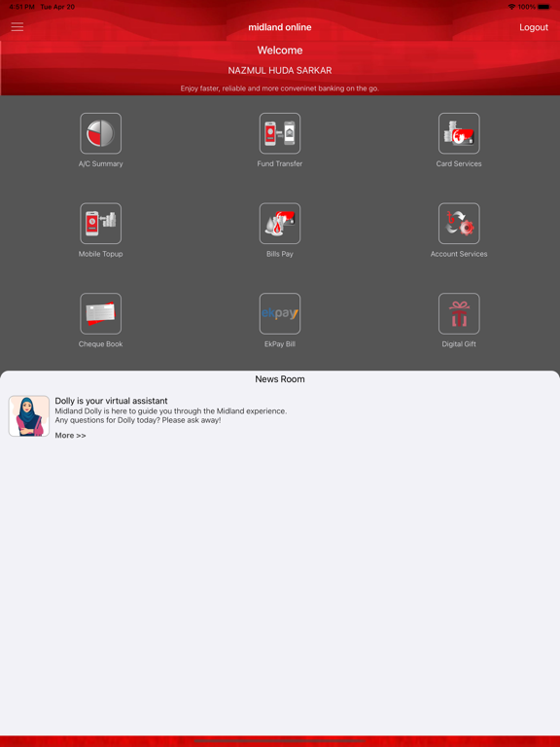
Task: Open the Fund Transfer icon
Action: point(280,133)
